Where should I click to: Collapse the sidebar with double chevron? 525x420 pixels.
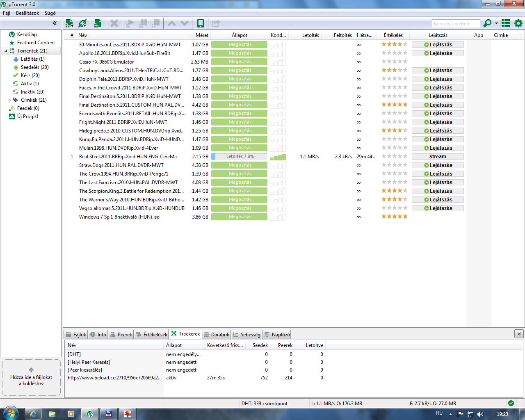click(55, 23)
